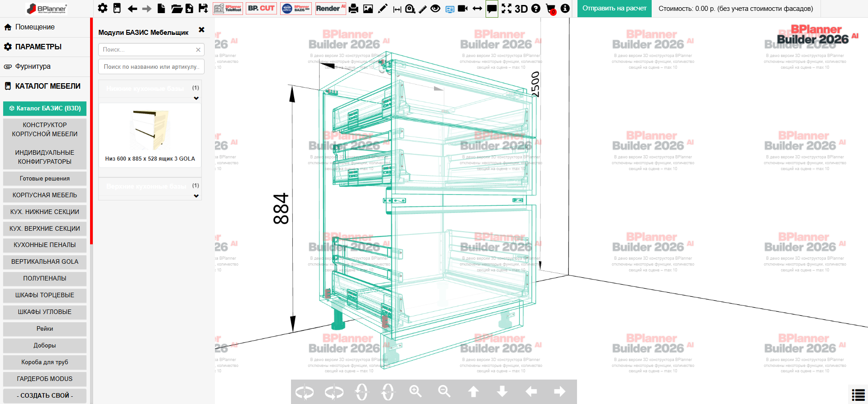The width and height of the screenshot is (868, 404).
Task: Toggle the highlighted speech bubble comments button
Action: point(491,9)
